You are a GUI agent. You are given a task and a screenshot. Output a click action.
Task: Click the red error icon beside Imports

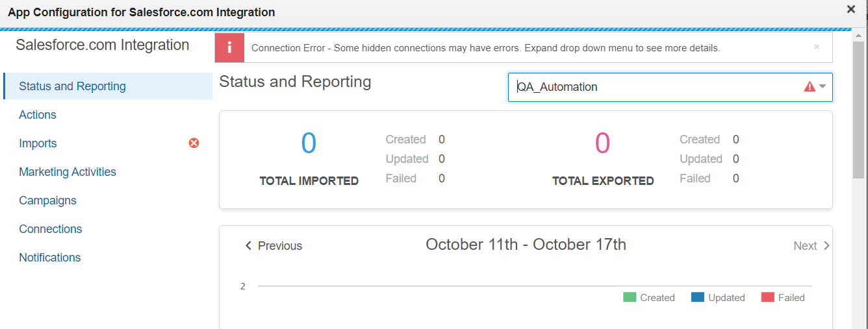click(x=194, y=143)
